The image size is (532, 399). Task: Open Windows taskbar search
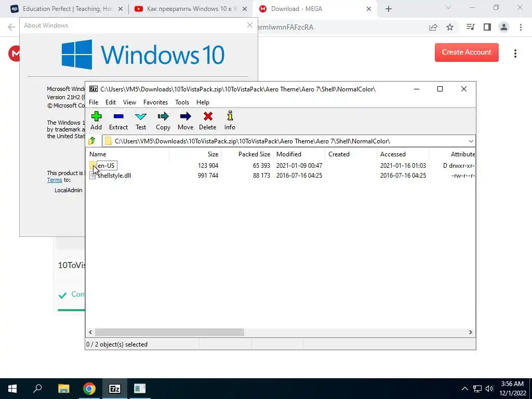(37, 389)
